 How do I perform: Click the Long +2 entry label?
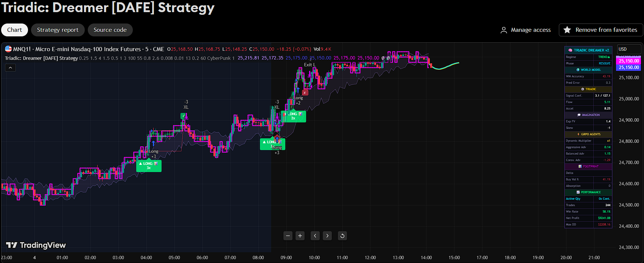pos(298,100)
